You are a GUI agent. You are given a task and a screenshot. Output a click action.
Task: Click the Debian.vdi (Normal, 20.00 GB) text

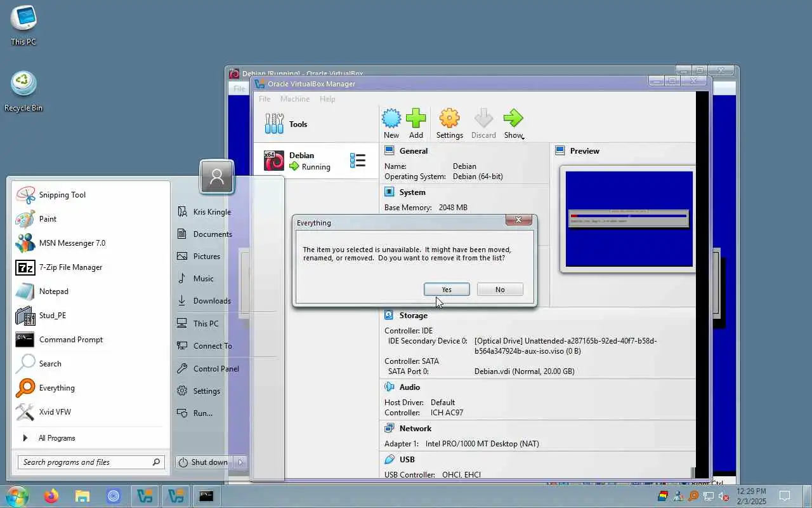click(525, 371)
